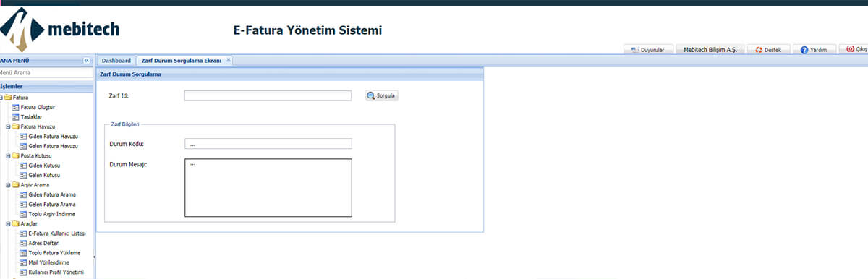Click the Gelen Kutusu item icon
The width and height of the screenshot is (868, 279).
(23, 175)
